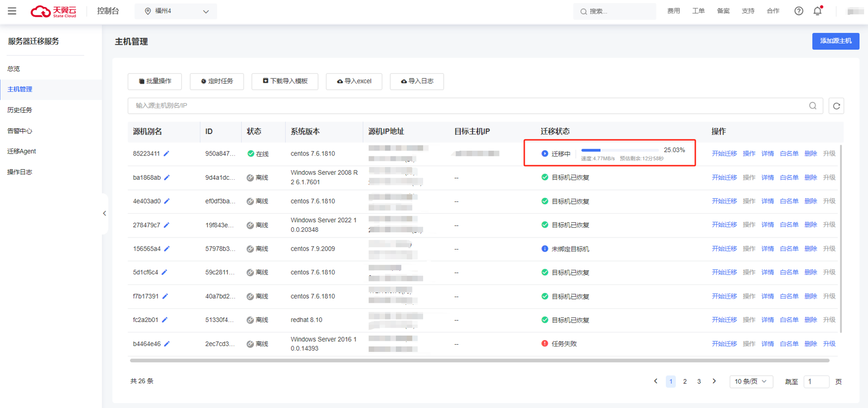Click 下载导入模板 button
The width and height of the screenshot is (868, 408).
pyautogui.click(x=285, y=81)
